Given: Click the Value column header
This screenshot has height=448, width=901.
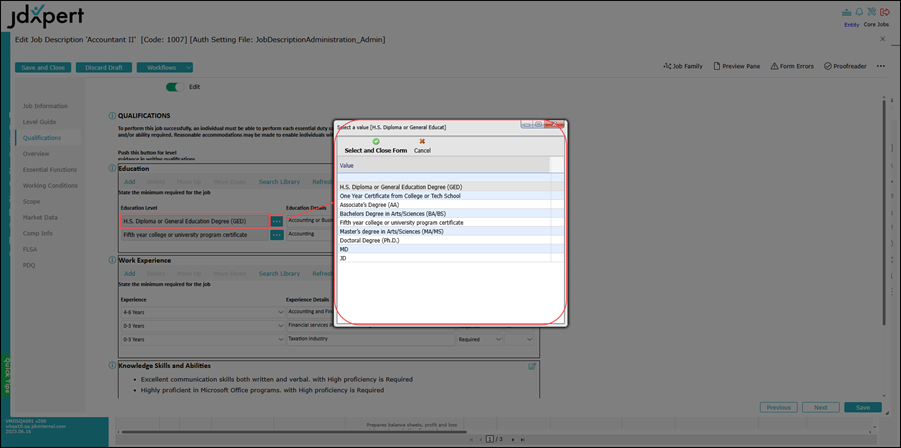Looking at the screenshot, I should [444, 165].
